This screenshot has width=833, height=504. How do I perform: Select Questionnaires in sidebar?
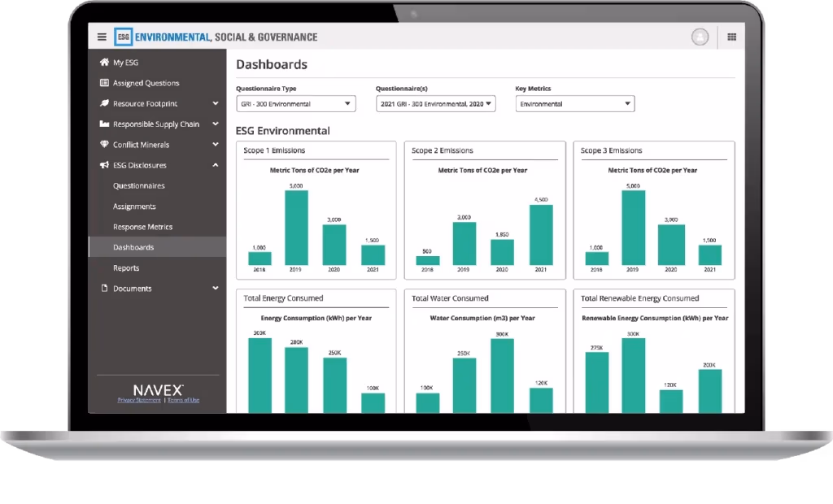[x=138, y=186]
